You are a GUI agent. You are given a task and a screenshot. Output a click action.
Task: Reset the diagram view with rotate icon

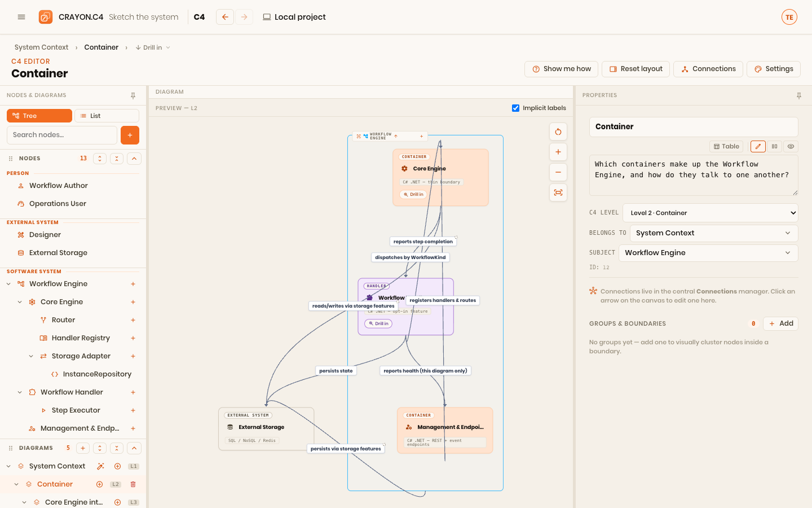[x=558, y=132]
